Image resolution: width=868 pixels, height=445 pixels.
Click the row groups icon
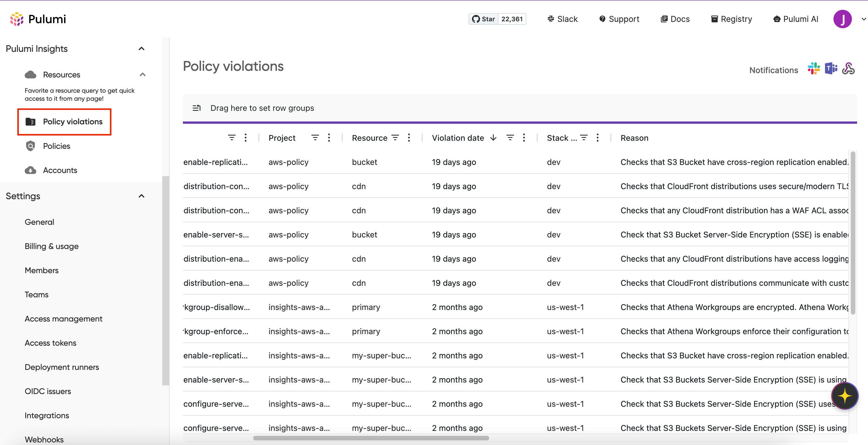click(x=196, y=108)
